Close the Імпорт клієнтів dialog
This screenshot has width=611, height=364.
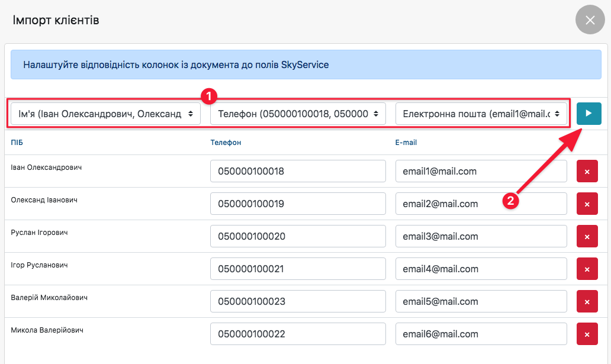click(590, 20)
